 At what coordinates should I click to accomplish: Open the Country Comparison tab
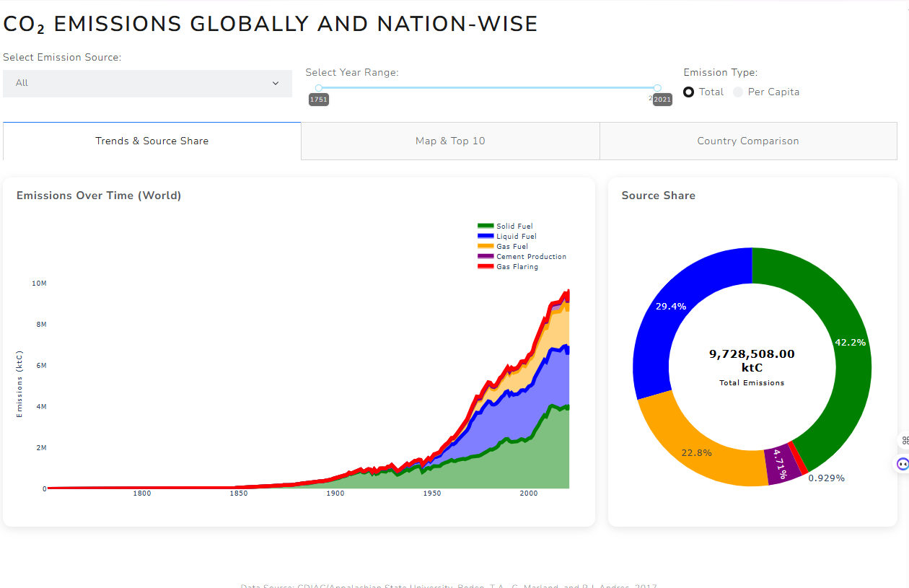(x=748, y=141)
